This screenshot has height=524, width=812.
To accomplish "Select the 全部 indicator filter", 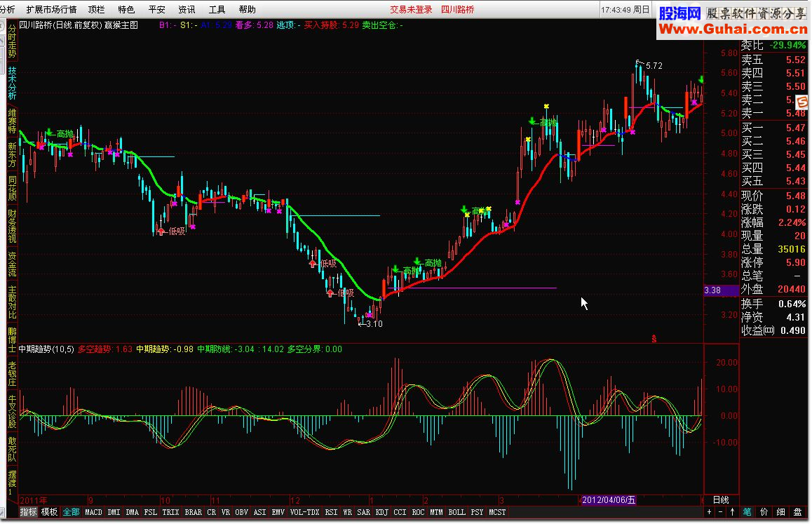I will coord(71,513).
